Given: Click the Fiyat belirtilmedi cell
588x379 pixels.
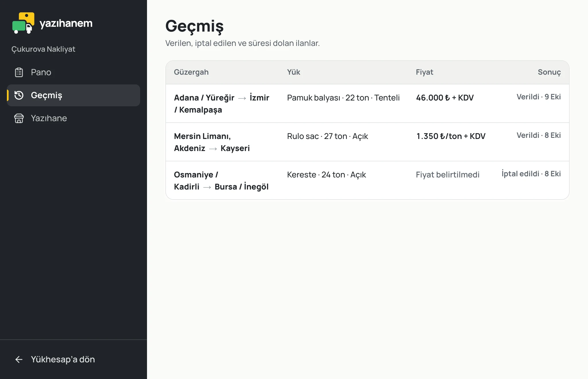Looking at the screenshot, I should (x=448, y=175).
